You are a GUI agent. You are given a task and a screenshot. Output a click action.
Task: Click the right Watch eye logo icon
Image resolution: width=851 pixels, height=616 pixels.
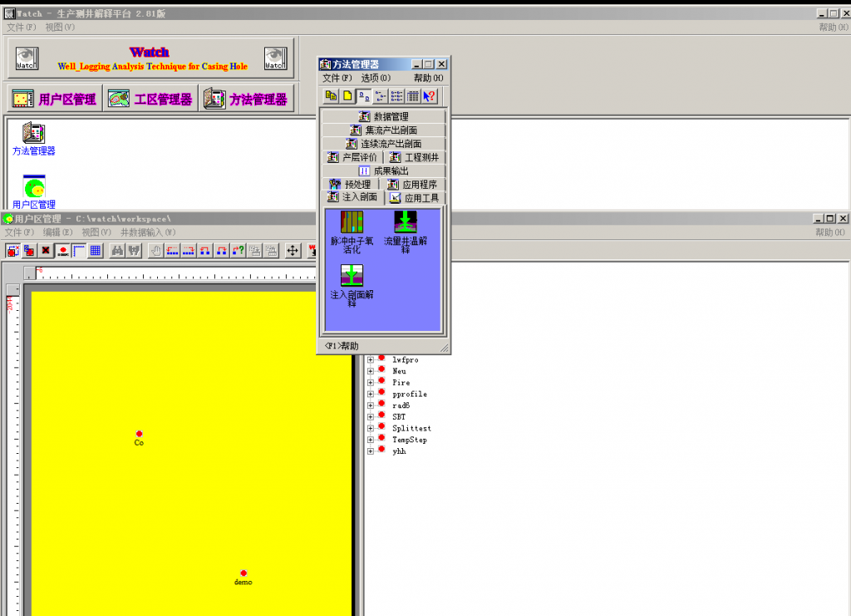pos(276,58)
